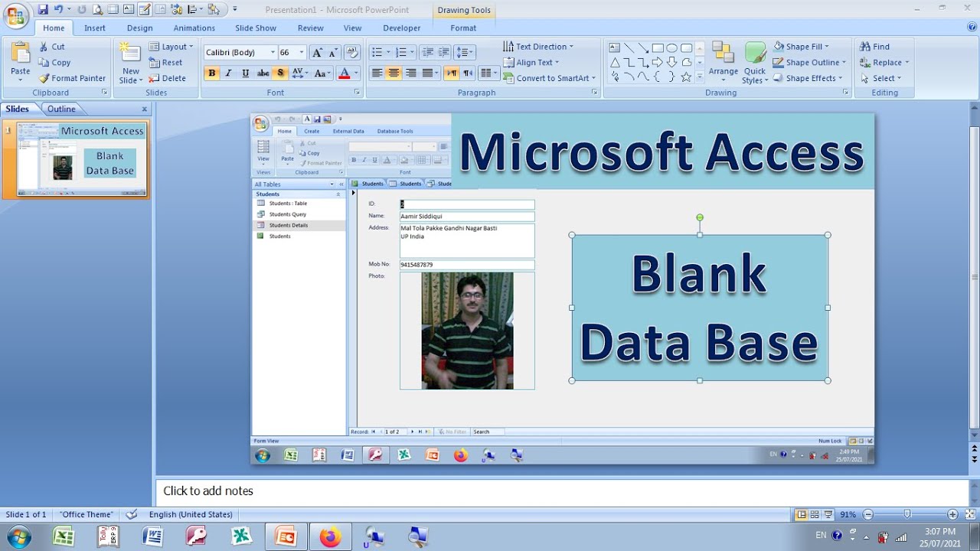Click the Select button
980x551 pixels.
[880, 78]
